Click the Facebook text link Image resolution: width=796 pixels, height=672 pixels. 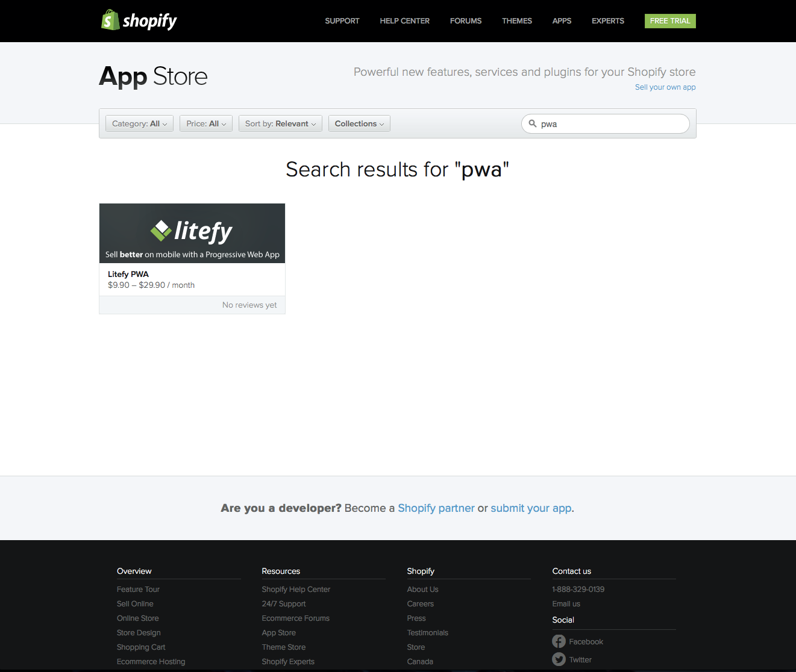click(586, 642)
